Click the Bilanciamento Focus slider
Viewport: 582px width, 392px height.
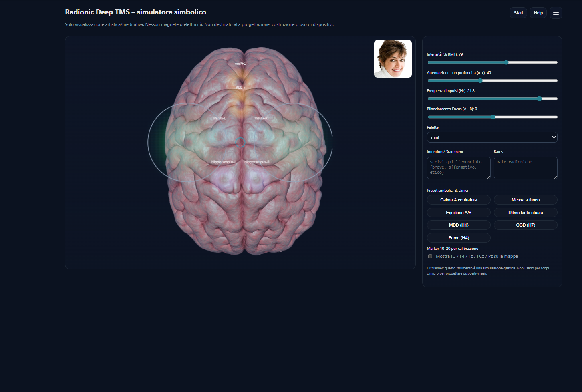point(492,117)
